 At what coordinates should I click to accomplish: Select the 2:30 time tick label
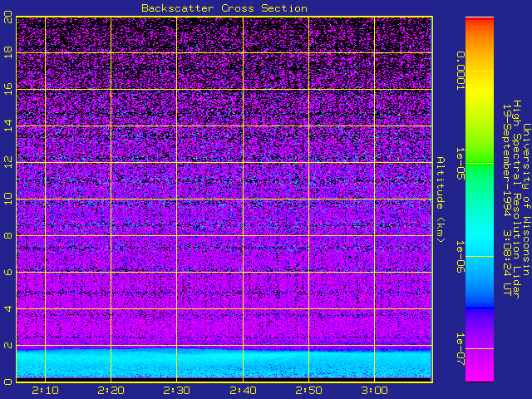pyautogui.click(x=176, y=391)
